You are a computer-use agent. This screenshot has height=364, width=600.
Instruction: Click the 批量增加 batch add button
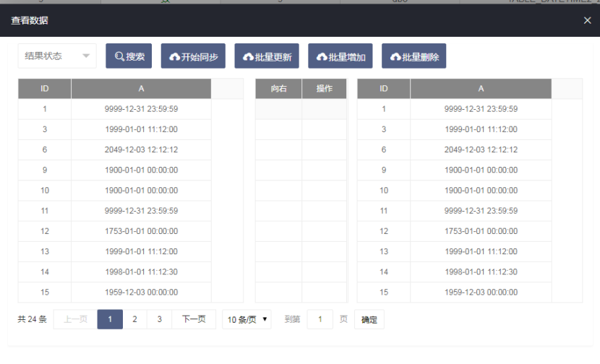pyautogui.click(x=340, y=57)
